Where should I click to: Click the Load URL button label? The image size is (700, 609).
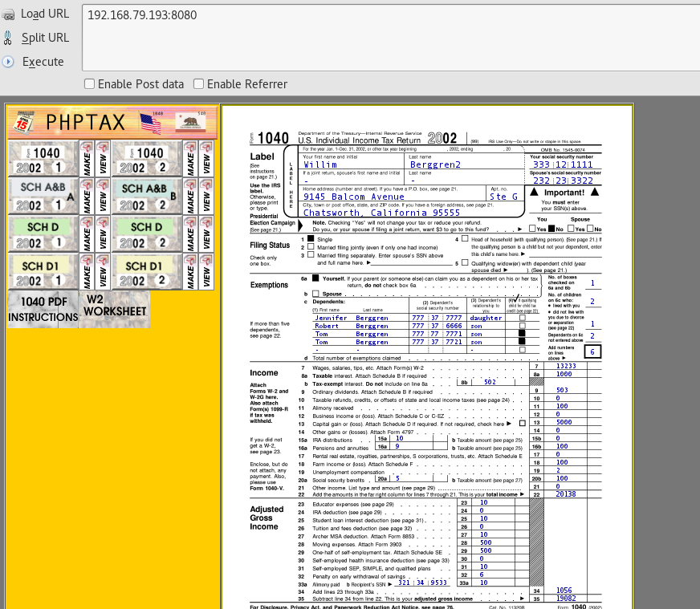coord(45,14)
